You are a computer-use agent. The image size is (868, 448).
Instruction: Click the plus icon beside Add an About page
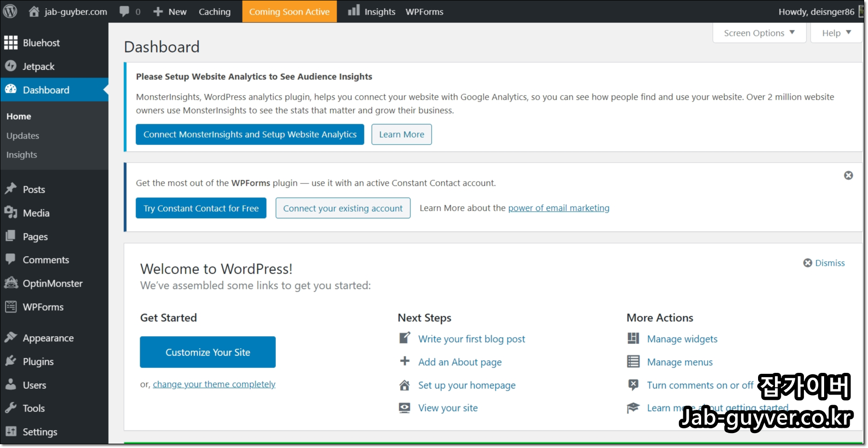tap(405, 361)
